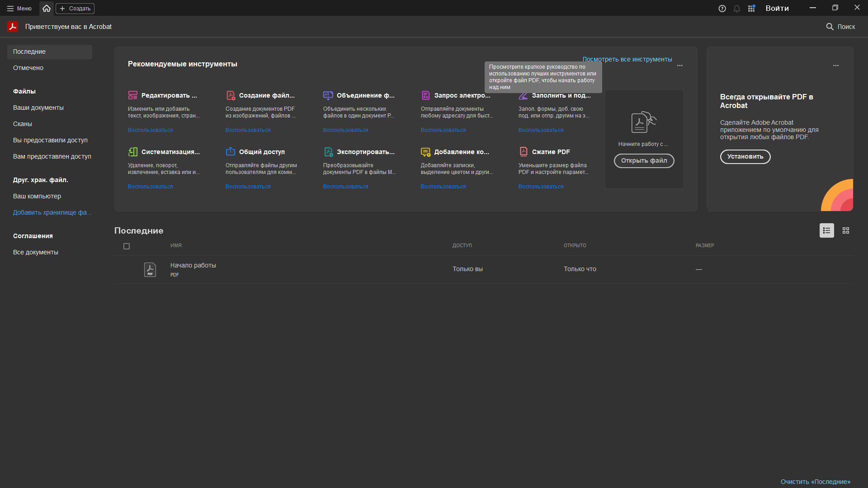This screenshot has height=488, width=868.
Task: Open the Help question mark icon
Action: 722,9
